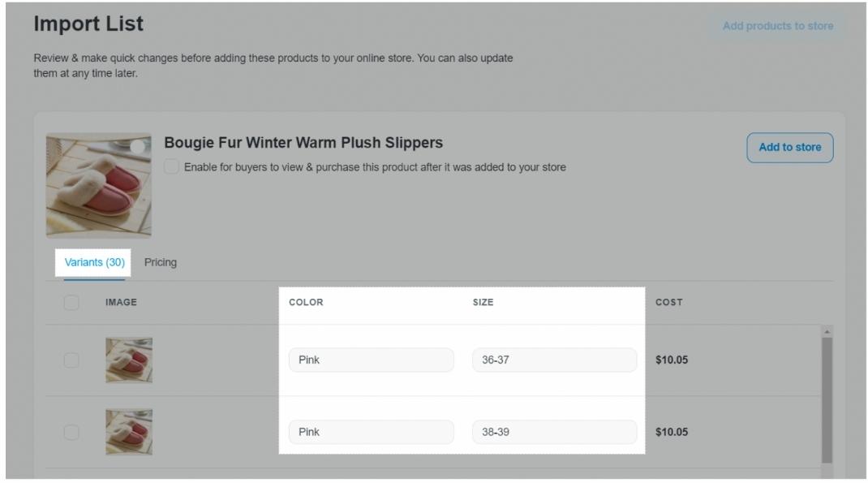Tick the select-all variants header checkbox
868x483 pixels.
coord(71,303)
